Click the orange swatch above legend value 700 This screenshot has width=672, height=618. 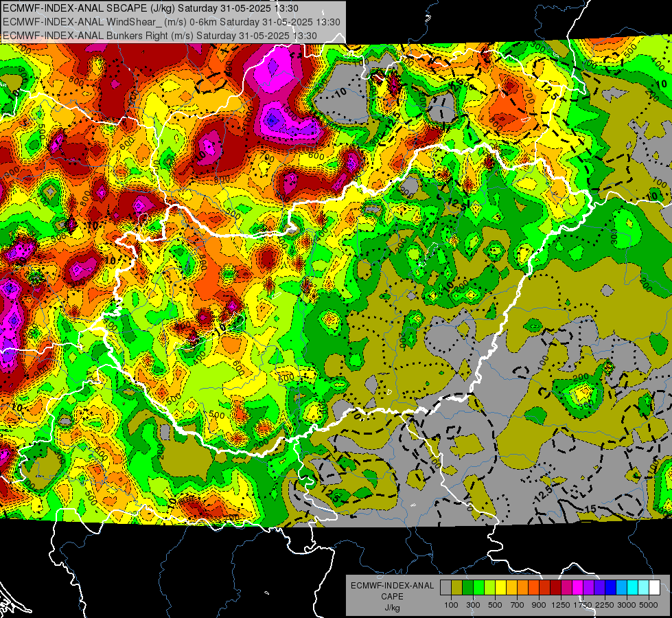523,588
